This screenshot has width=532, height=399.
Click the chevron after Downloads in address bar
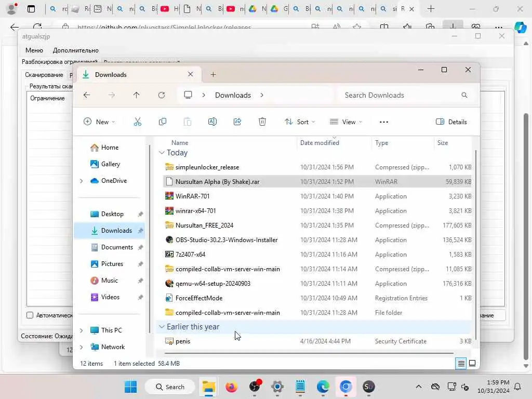point(262,96)
